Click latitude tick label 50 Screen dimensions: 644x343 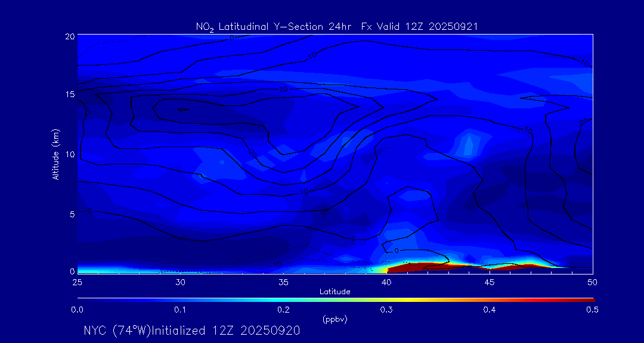click(x=593, y=282)
